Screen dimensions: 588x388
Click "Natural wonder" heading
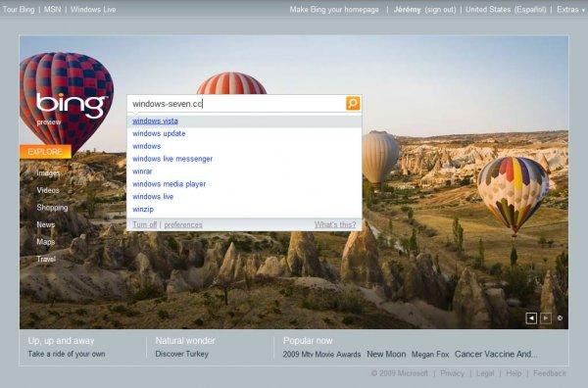point(185,341)
